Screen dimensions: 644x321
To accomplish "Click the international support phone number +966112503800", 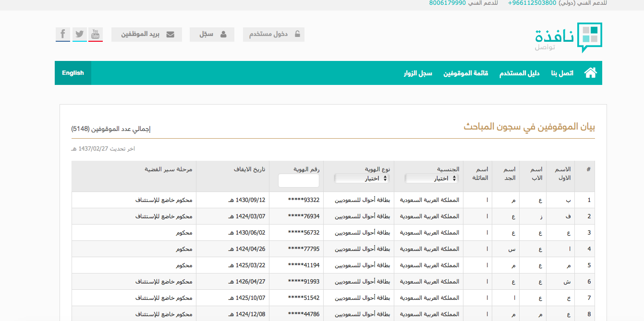I will click(x=532, y=3).
